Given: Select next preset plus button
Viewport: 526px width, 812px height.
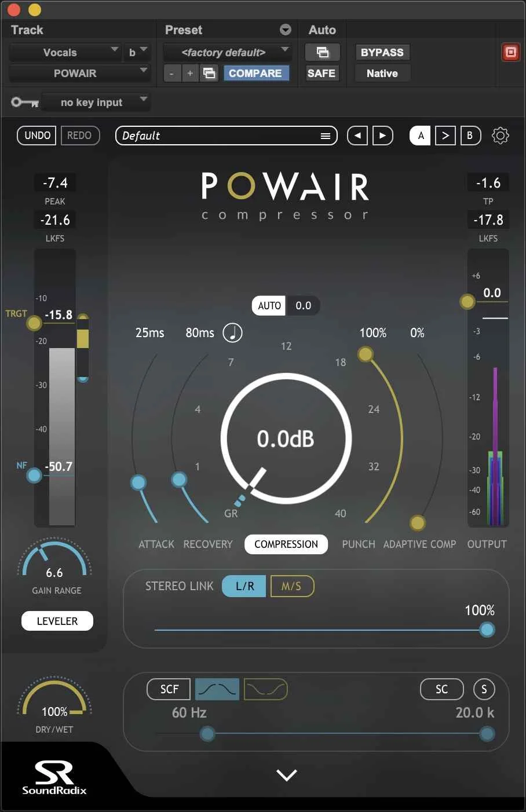Looking at the screenshot, I should (190, 74).
